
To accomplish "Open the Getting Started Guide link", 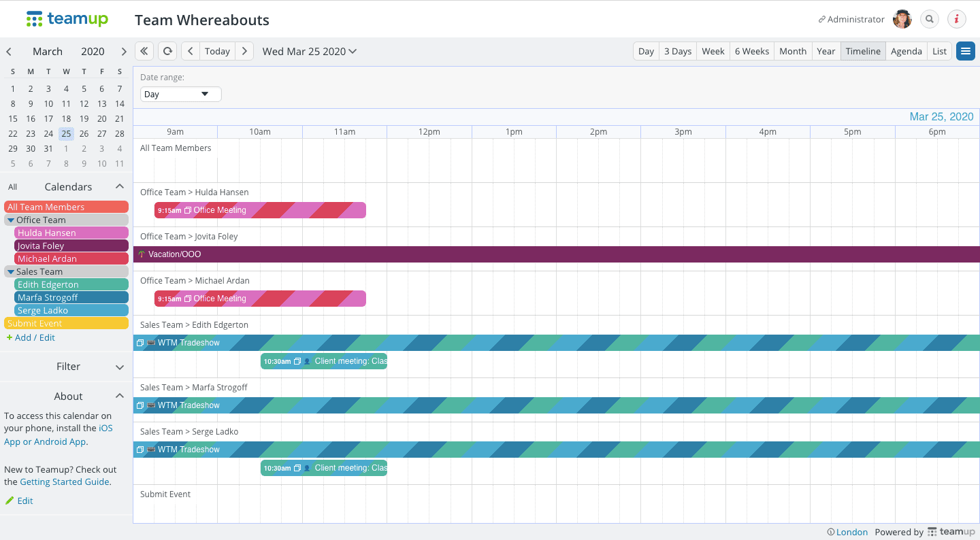I will pos(65,482).
